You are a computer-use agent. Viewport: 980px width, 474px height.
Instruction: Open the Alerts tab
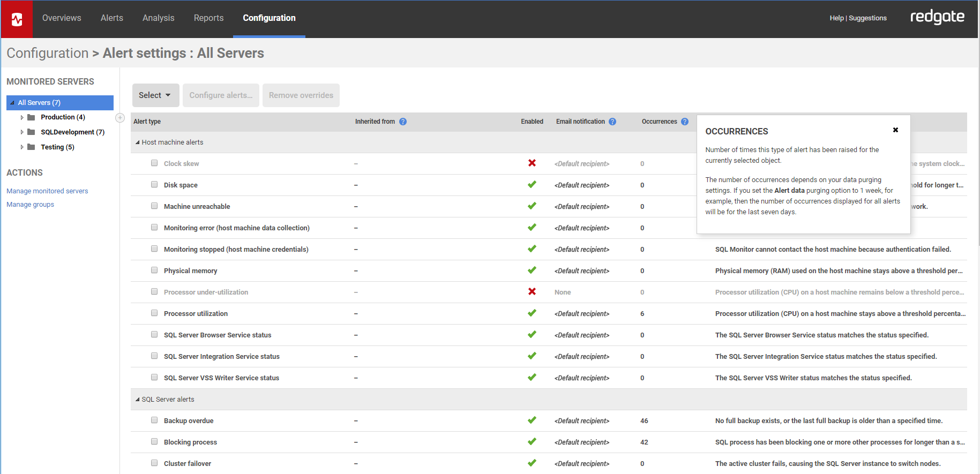tap(112, 18)
